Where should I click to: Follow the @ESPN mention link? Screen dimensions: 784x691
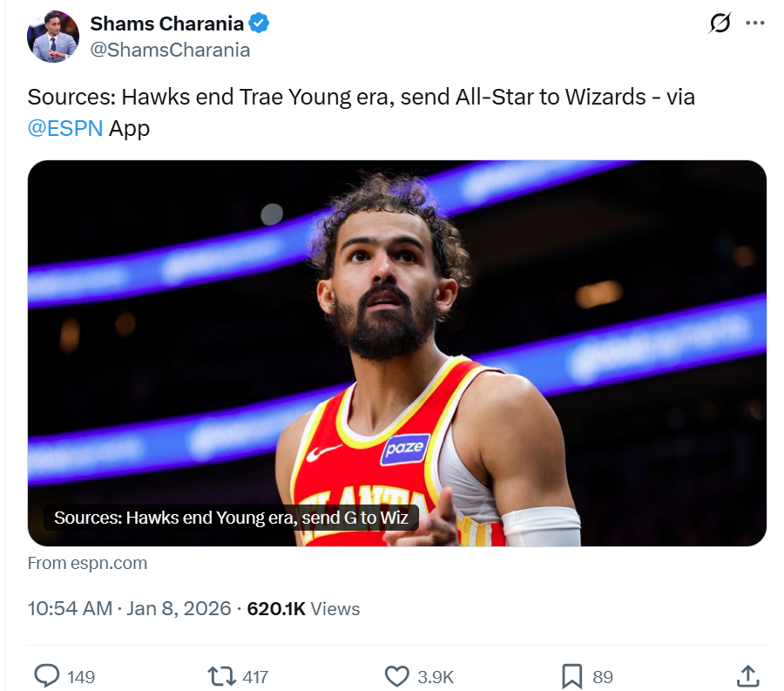[x=65, y=128]
